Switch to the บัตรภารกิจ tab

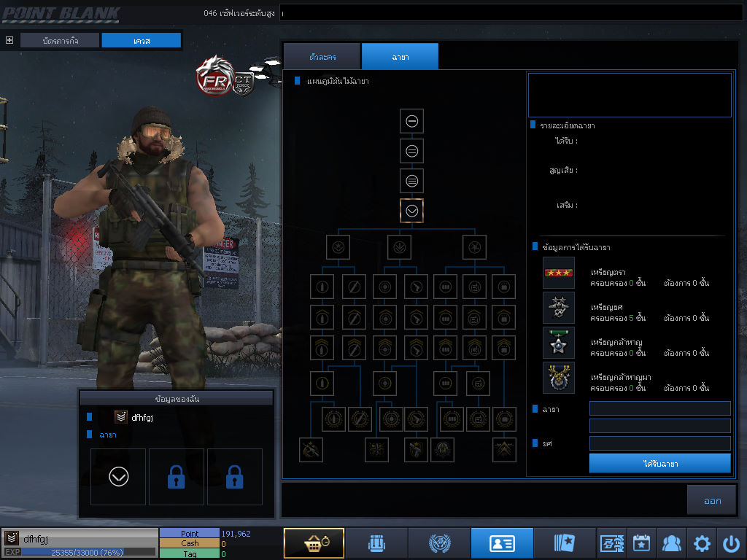tap(60, 41)
